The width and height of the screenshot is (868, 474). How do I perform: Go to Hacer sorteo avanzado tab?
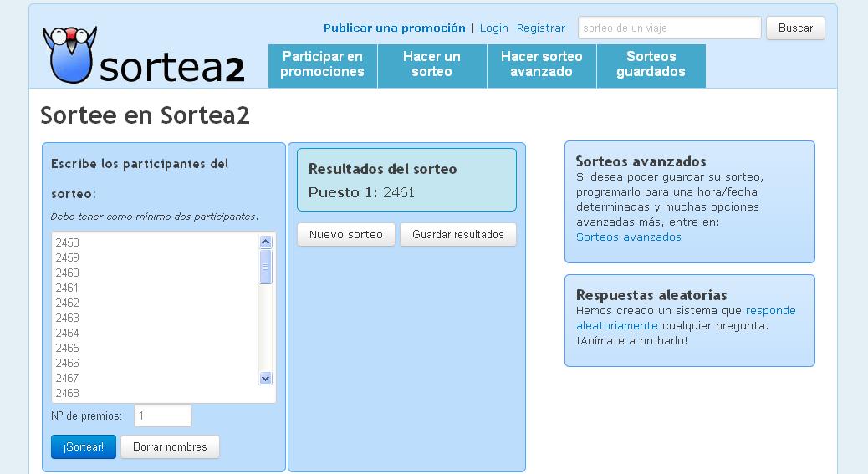541,64
